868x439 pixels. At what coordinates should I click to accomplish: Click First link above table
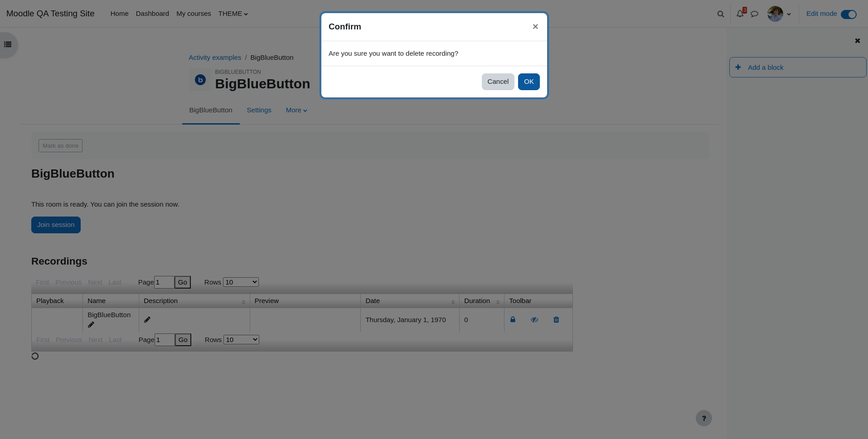[42, 282]
